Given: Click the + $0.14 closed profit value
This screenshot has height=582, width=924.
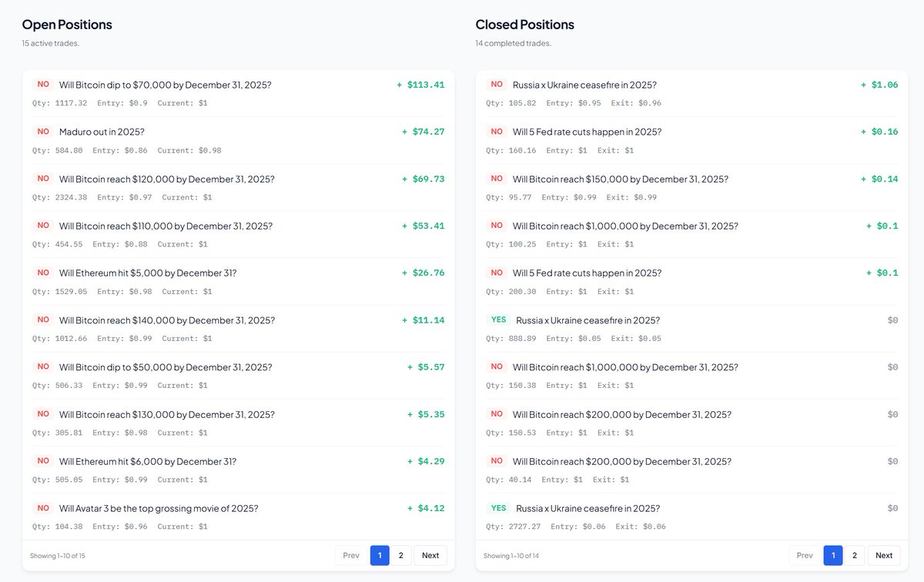Looking at the screenshot, I should tap(879, 179).
